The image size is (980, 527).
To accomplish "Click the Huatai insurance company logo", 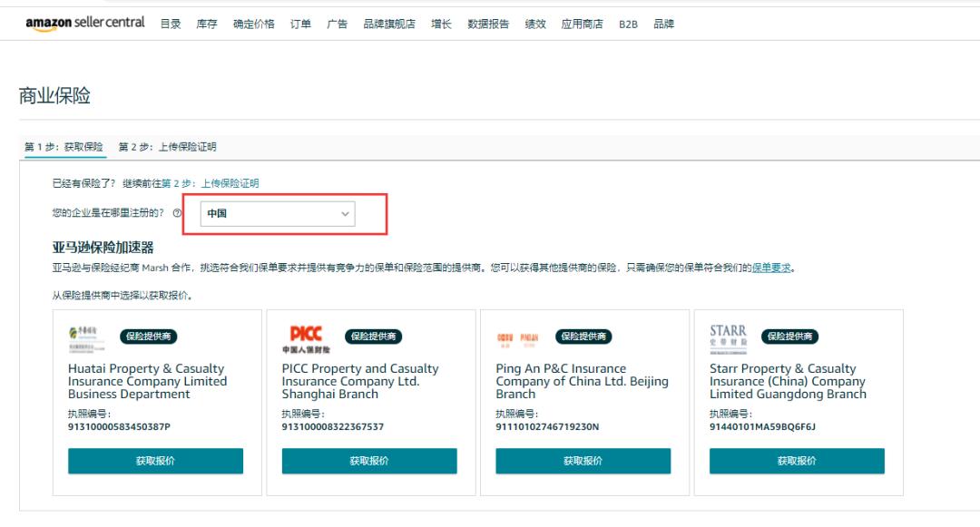I will click(x=86, y=337).
